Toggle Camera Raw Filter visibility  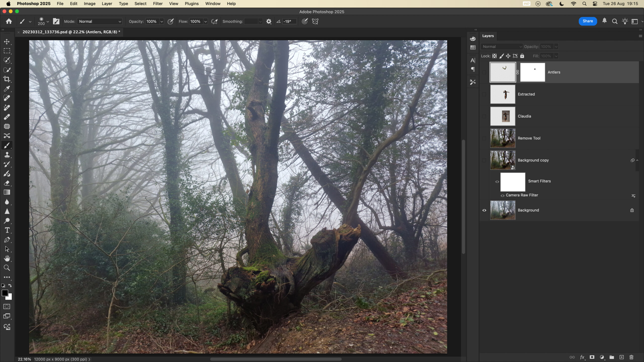[502, 196]
